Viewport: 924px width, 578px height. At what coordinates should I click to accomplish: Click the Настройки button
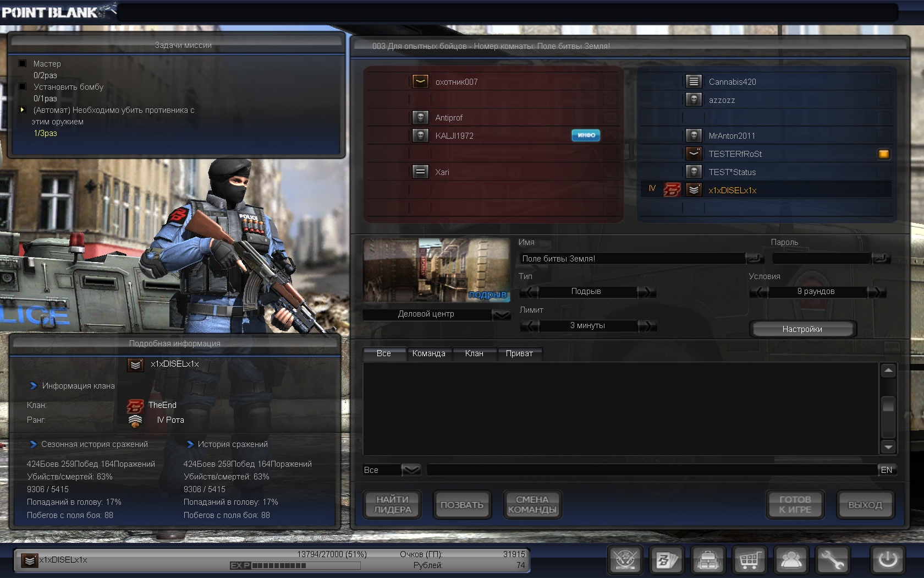coord(802,329)
